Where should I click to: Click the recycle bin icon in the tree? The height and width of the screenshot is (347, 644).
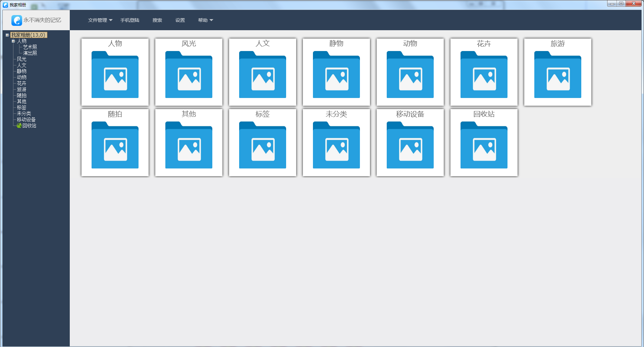19,126
